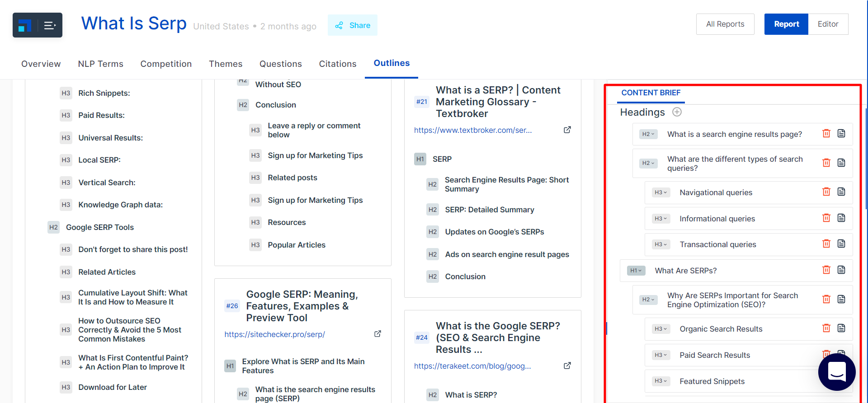Click 'Featured Snippets' heading text

(x=712, y=381)
